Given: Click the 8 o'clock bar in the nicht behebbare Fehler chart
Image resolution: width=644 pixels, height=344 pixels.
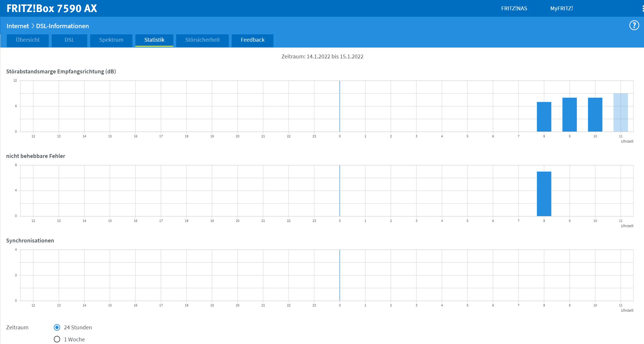Looking at the screenshot, I should pos(544,194).
